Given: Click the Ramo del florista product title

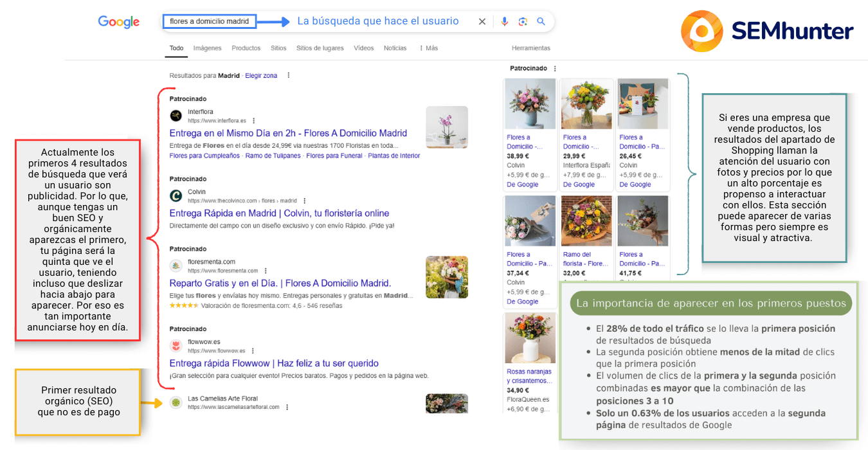Looking at the screenshot, I should point(586,259).
